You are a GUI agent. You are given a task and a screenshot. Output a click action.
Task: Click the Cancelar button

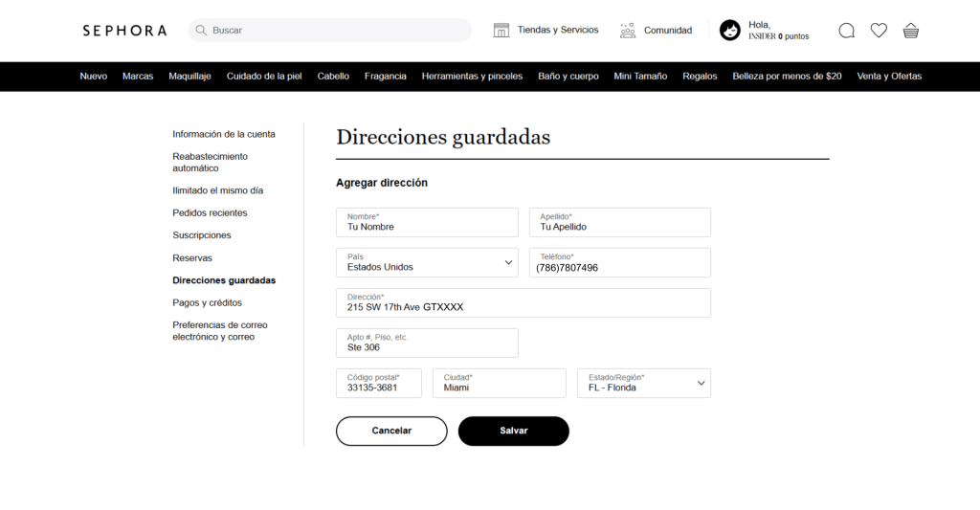click(391, 431)
